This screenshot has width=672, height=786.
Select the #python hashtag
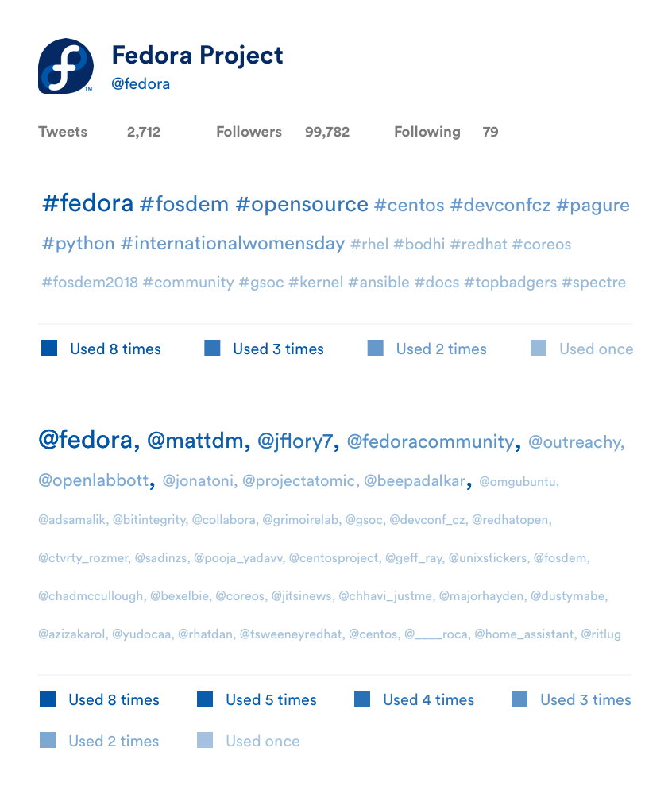tap(78, 244)
